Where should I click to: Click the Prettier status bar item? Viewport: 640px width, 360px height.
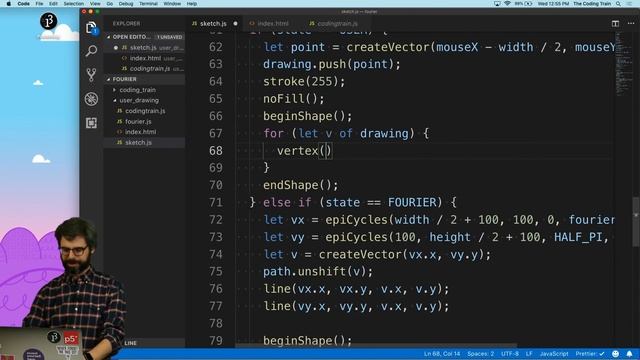coord(590,354)
